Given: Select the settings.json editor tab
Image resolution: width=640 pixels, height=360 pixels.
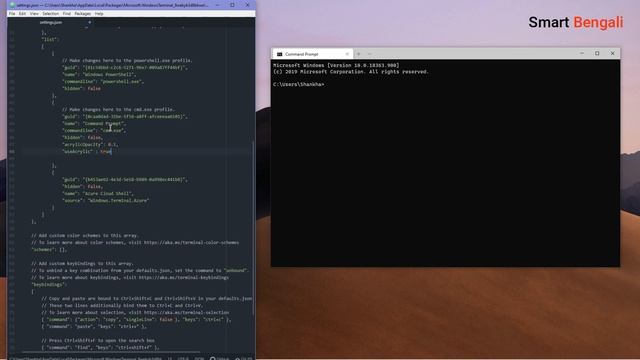Looking at the screenshot, I should coord(51,22).
